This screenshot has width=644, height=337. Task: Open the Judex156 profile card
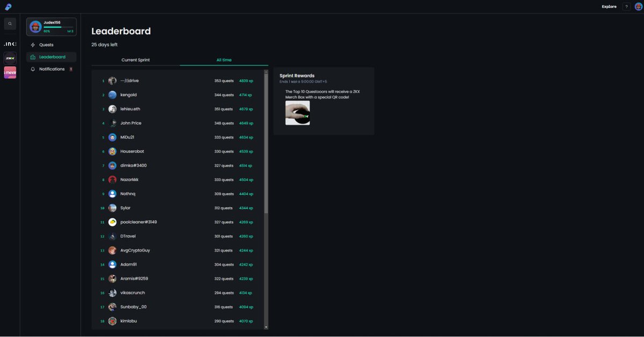51,27
